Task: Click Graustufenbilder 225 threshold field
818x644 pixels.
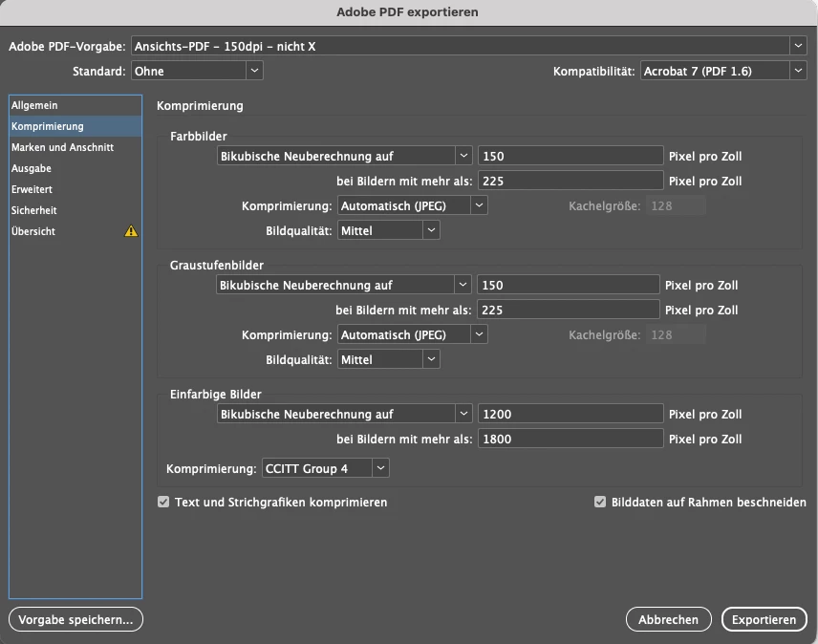Action: point(569,310)
